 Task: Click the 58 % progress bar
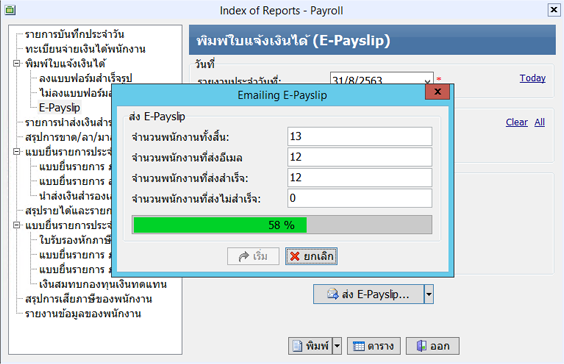click(x=282, y=225)
